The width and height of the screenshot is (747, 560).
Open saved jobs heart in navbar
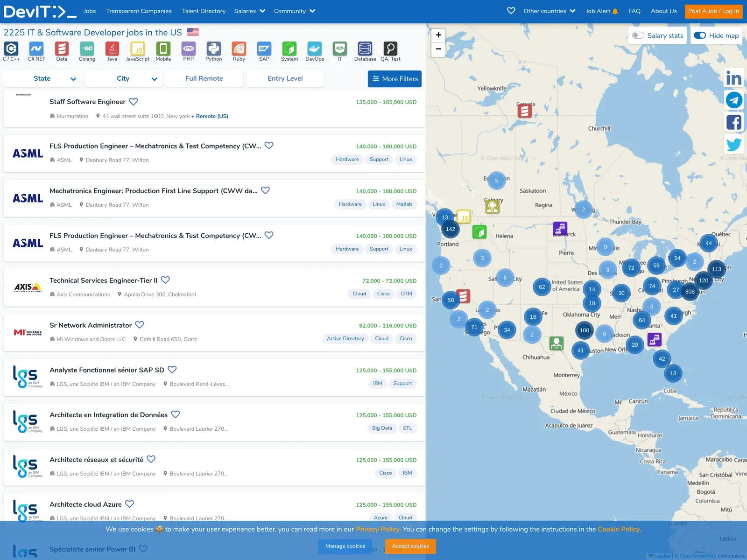point(511,11)
